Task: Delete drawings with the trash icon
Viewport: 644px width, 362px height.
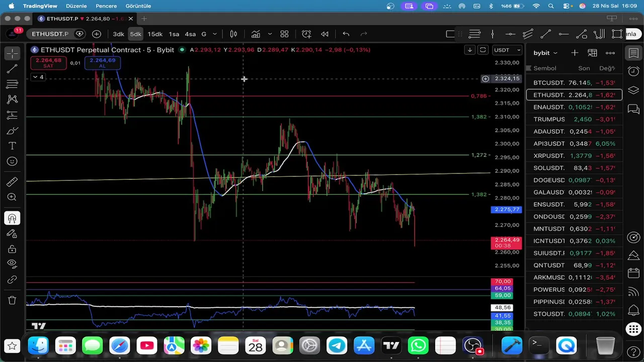Action: click(12, 300)
